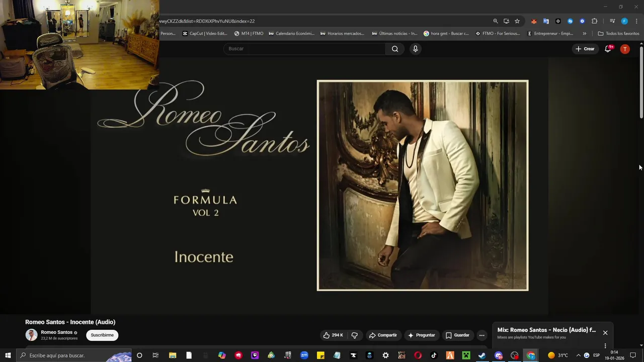Screen dimensions: 644x362
Task: Start voice search with microphone icon
Action: click(x=415, y=49)
